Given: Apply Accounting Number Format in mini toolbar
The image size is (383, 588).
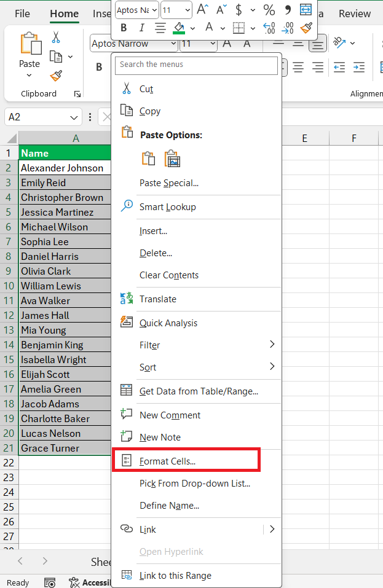Looking at the screenshot, I should pyautogui.click(x=239, y=10).
